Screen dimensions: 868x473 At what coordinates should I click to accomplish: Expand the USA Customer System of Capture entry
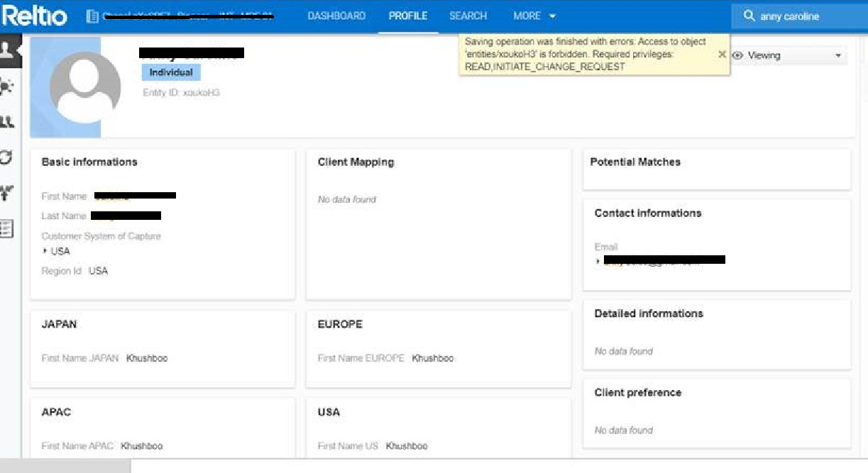tap(45, 251)
